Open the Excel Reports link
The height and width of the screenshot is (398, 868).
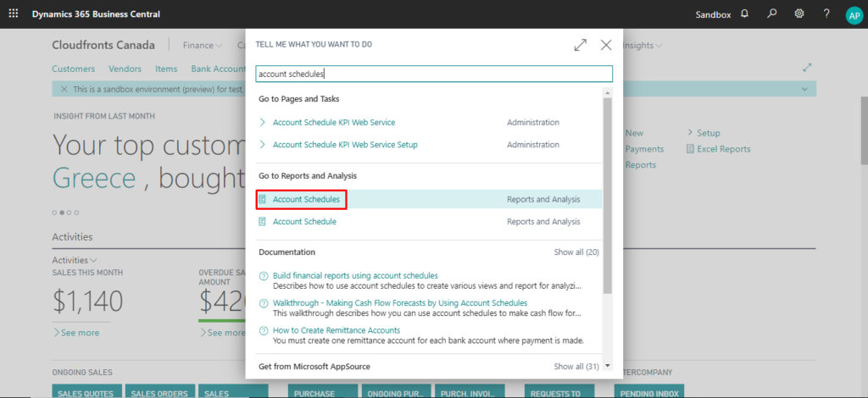(x=724, y=149)
